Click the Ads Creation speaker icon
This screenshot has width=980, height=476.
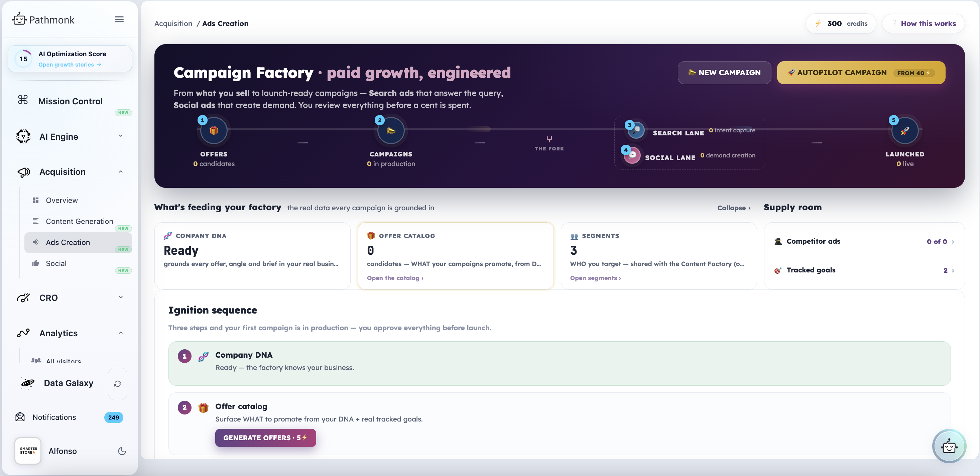click(36, 242)
